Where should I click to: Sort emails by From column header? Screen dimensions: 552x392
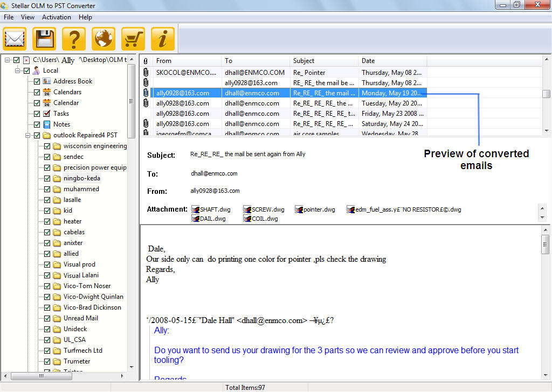coord(187,61)
